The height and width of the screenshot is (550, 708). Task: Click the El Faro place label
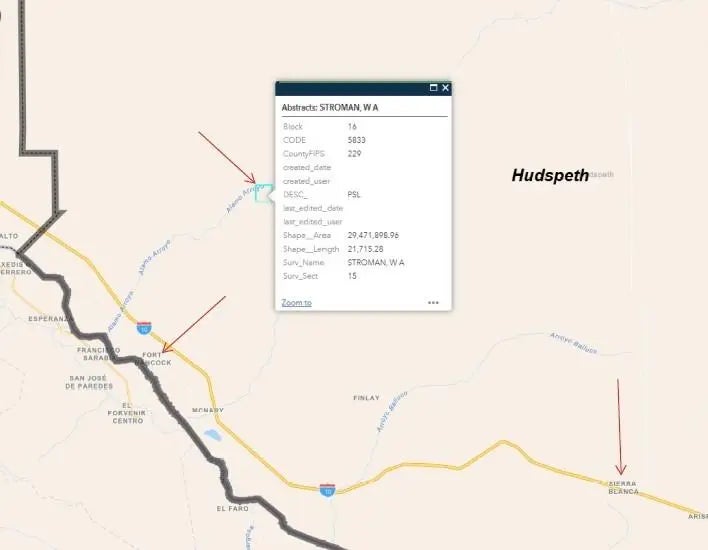click(233, 508)
